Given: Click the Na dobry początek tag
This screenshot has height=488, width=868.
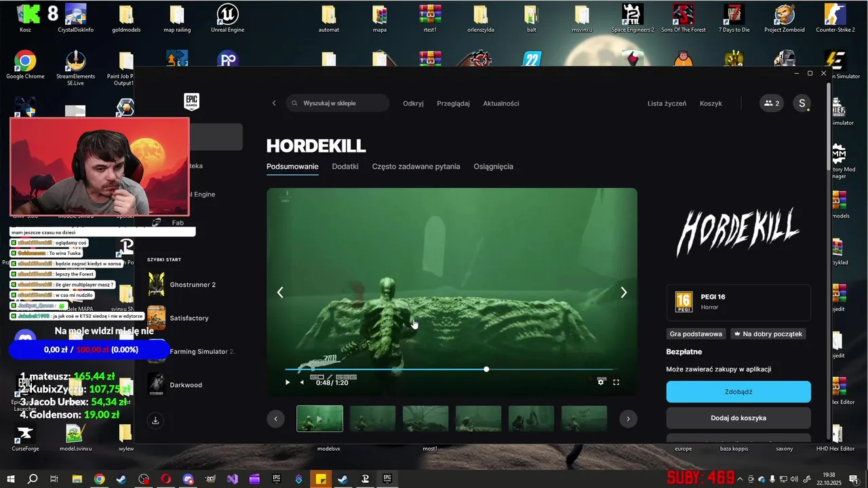Looking at the screenshot, I should [x=768, y=333].
